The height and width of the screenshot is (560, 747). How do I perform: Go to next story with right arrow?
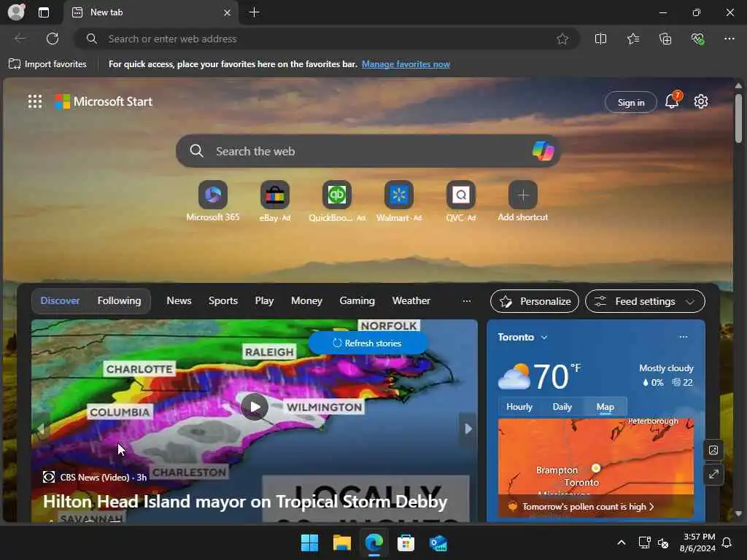[468, 429]
